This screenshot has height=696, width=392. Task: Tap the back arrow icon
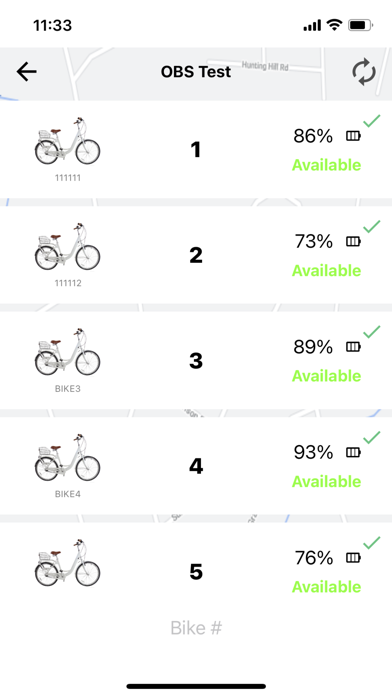click(x=26, y=71)
